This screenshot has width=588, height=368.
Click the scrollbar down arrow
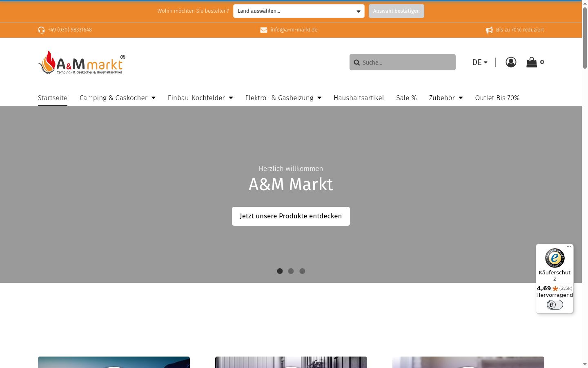pos(585,364)
